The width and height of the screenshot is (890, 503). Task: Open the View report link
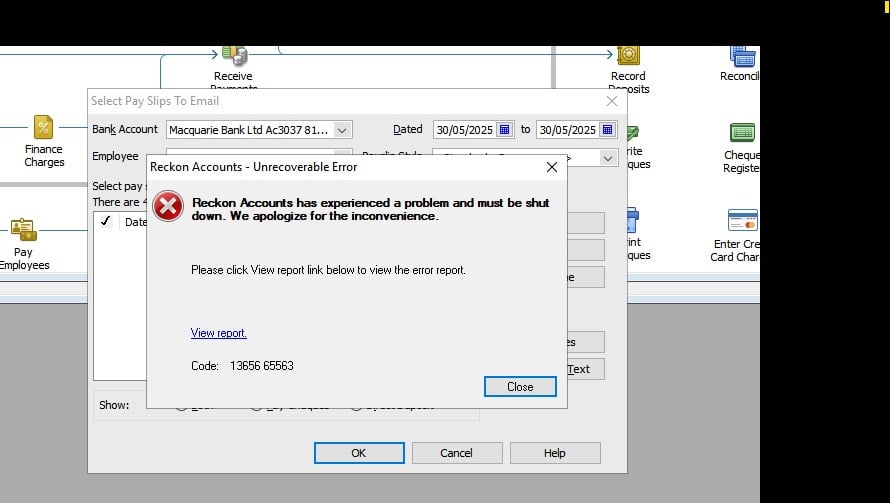[x=219, y=333]
